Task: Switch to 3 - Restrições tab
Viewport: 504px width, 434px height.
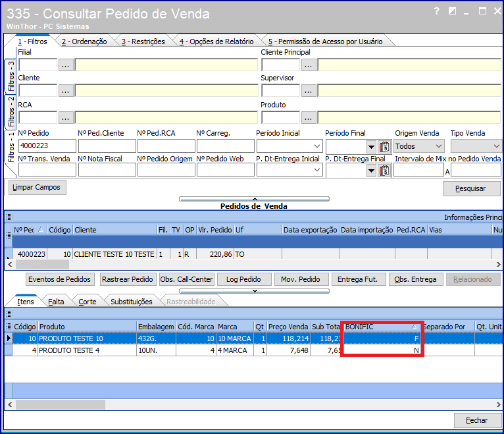Action: [143, 41]
